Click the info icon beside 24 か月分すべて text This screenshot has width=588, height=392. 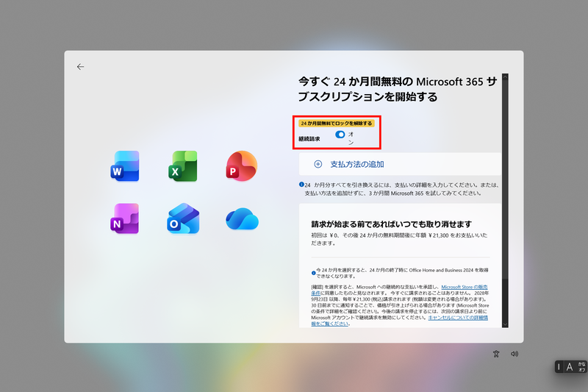(x=301, y=184)
